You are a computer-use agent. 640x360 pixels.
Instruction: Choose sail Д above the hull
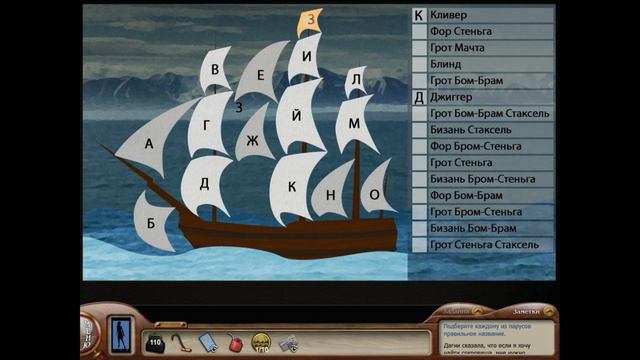205,184
